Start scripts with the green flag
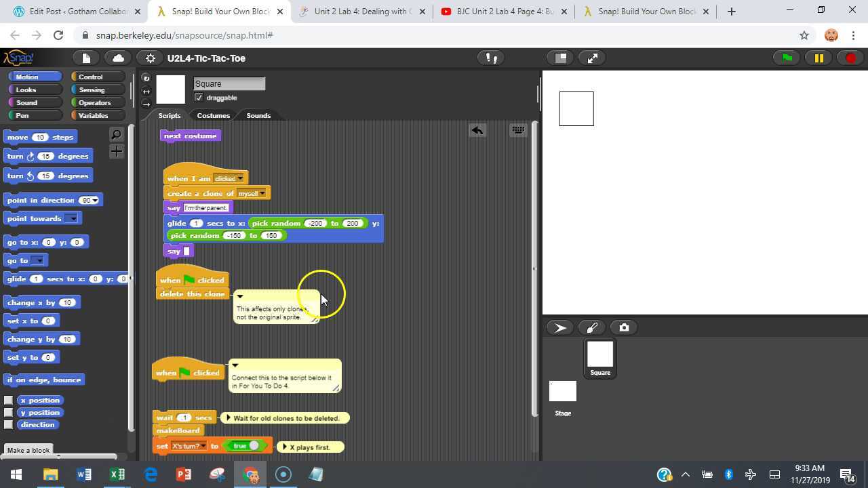Screen dimensions: 868x488 [x=785, y=58]
